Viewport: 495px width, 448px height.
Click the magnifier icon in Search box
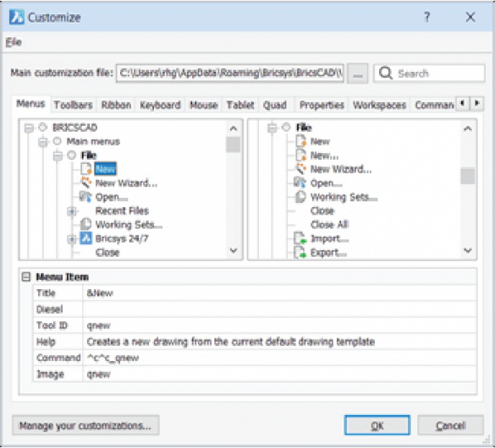[386, 74]
